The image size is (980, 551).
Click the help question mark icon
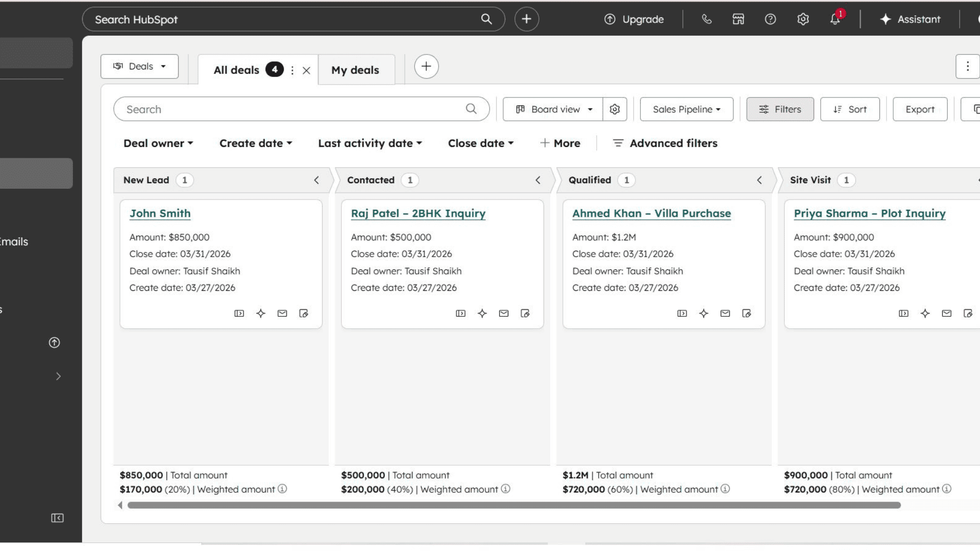pos(770,19)
